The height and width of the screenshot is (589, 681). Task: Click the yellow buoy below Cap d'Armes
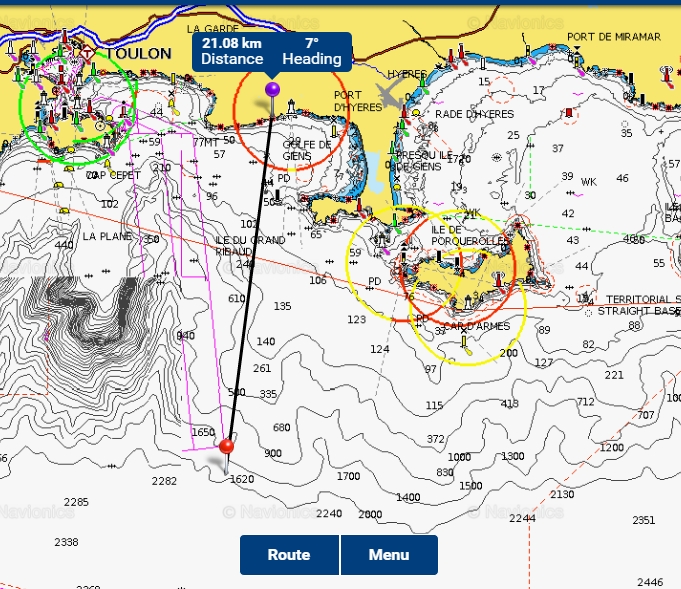coord(466,344)
